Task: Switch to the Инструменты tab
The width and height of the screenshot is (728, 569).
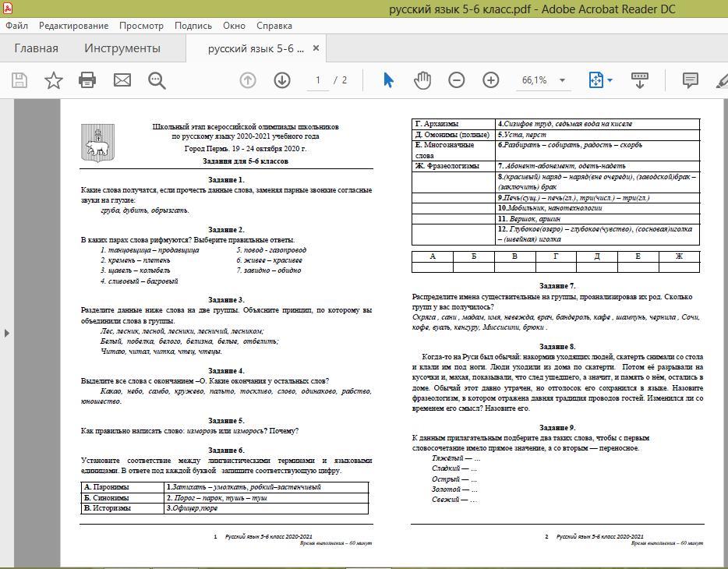Action: pyautogui.click(x=122, y=48)
